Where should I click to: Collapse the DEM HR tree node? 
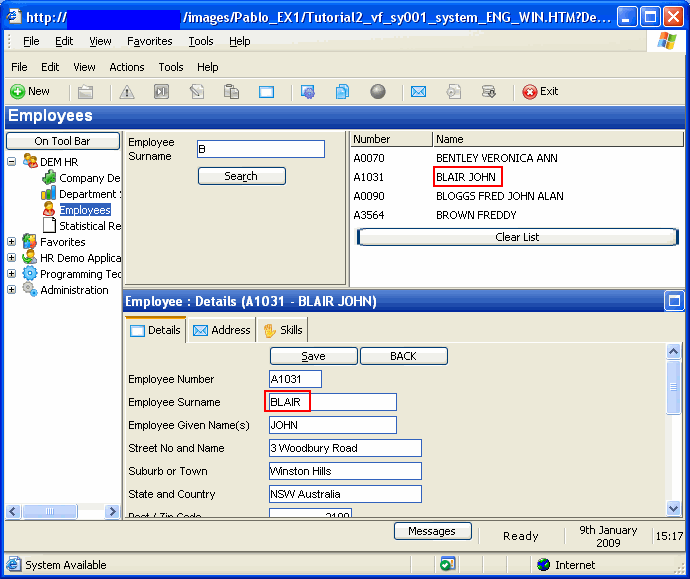point(11,161)
